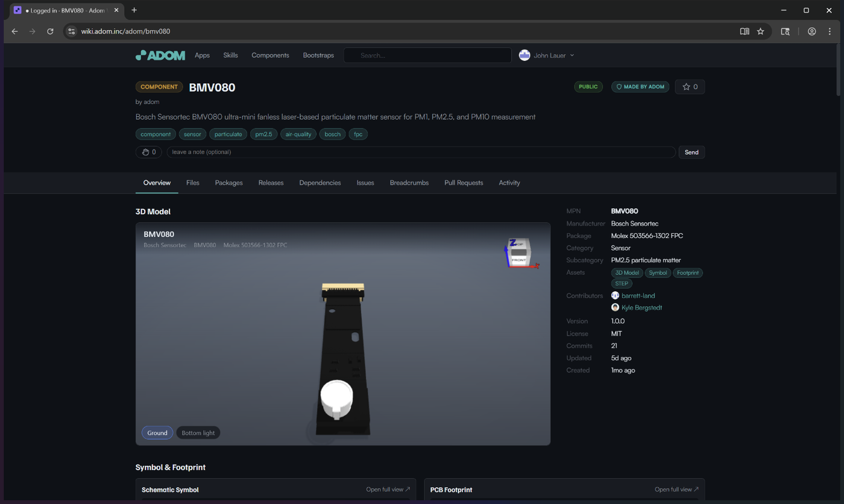844x504 pixels.
Task: Click the 'bosch' tag
Action: pos(332,134)
